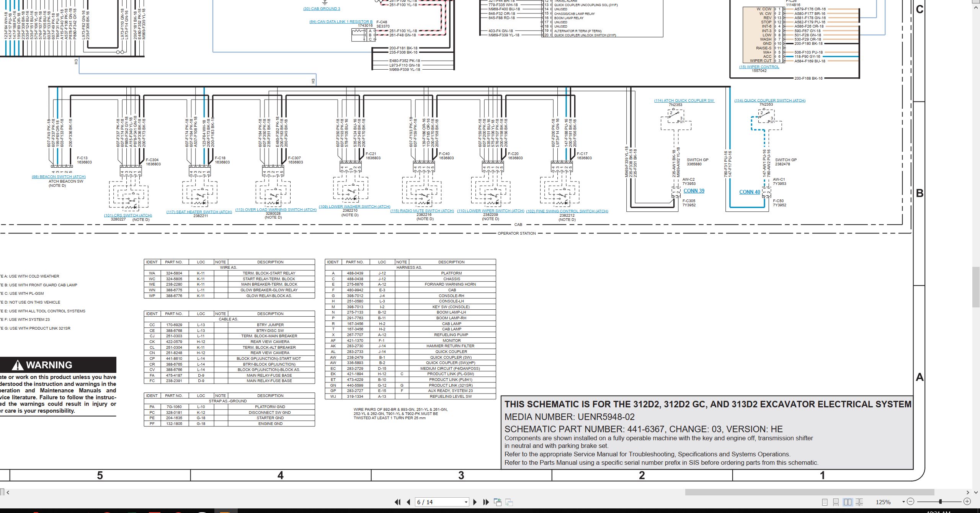Click the 'WIPER CUT' pin label
This screenshot has width=980, height=513.
[760, 61]
